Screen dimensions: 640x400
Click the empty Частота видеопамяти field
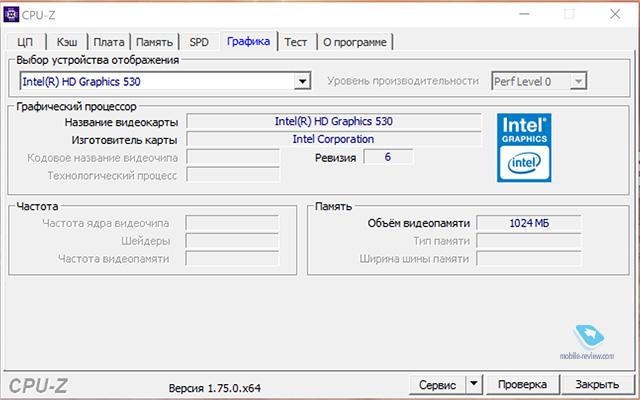(232, 259)
